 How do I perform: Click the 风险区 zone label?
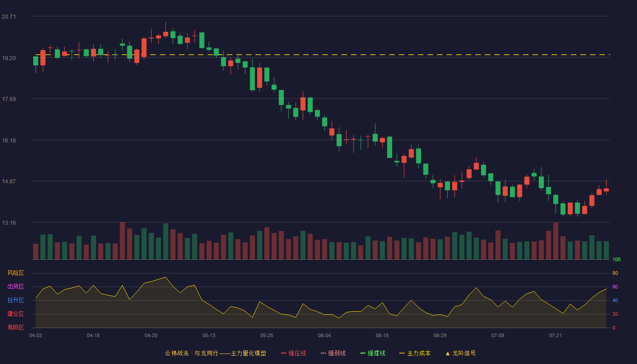(x=16, y=273)
